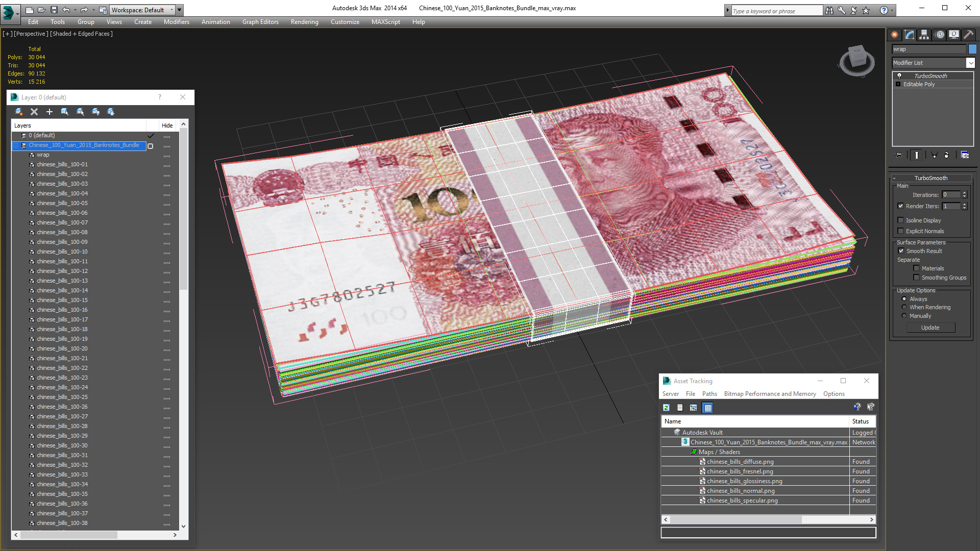Image resolution: width=980 pixels, height=551 pixels.
Task: Click the blue object color swatch
Action: point(972,49)
